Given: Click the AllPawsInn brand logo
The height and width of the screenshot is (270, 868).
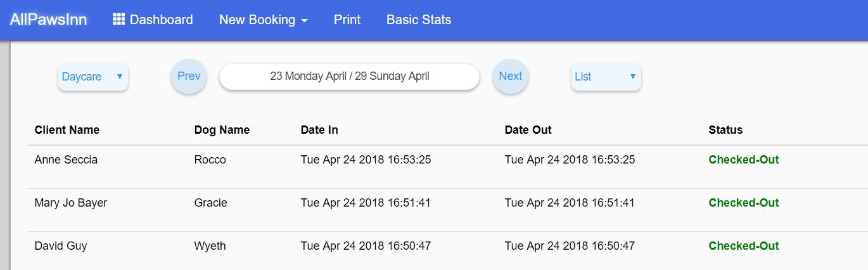Looking at the screenshot, I should click(x=48, y=20).
